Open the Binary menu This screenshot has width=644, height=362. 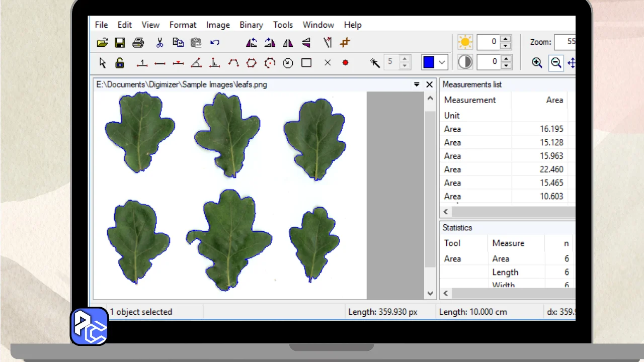pyautogui.click(x=251, y=25)
